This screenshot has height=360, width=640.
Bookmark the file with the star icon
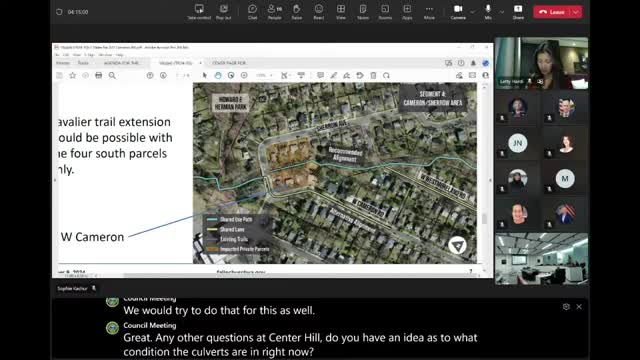coord(73,76)
